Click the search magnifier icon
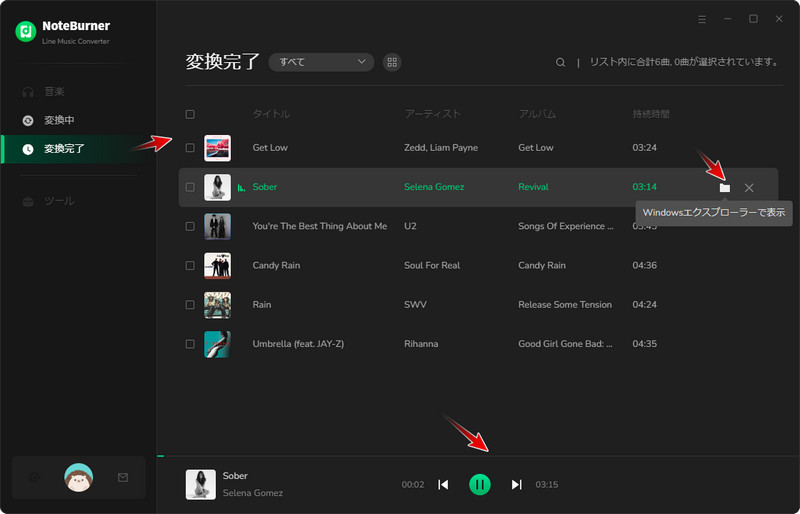The width and height of the screenshot is (800, 514). coord(560,62)
